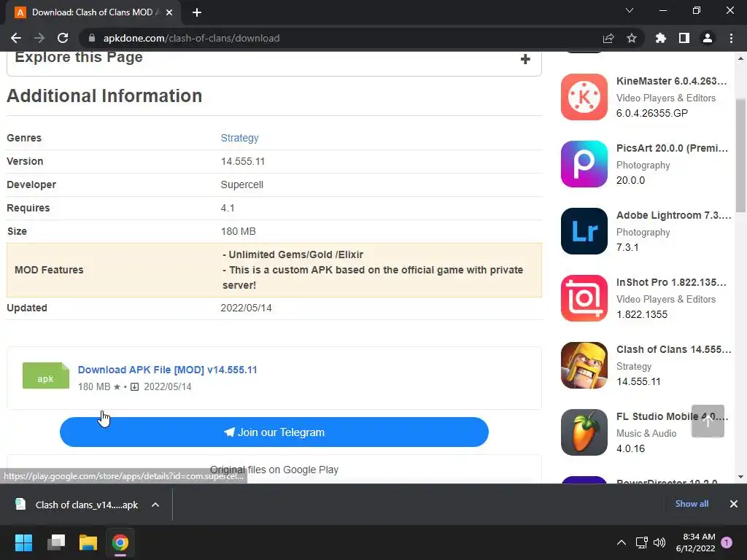Click Download APK File [MOD] v14.555.11
Viewport: 747px width, 560px height.
[167, 370]
